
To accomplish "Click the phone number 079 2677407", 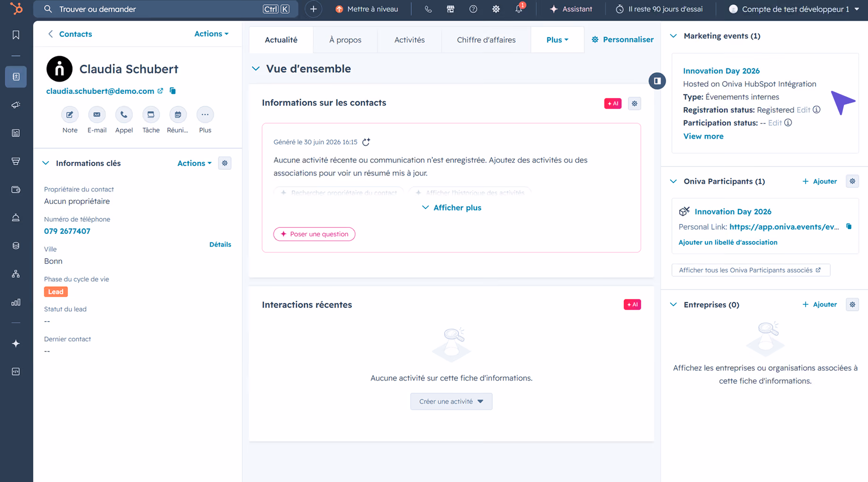I will click(x=67, y=231).
